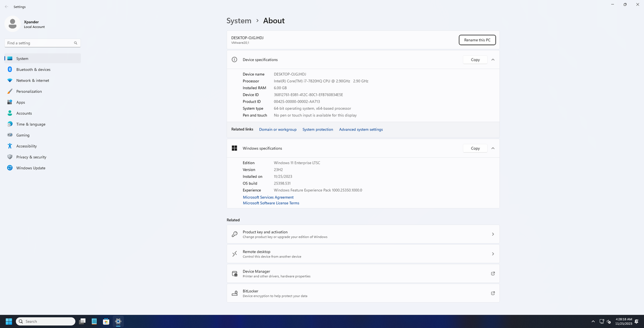Select the Apps icon in sidebar
This screenshot has height=328, width=644.
[x=10, y=102]
